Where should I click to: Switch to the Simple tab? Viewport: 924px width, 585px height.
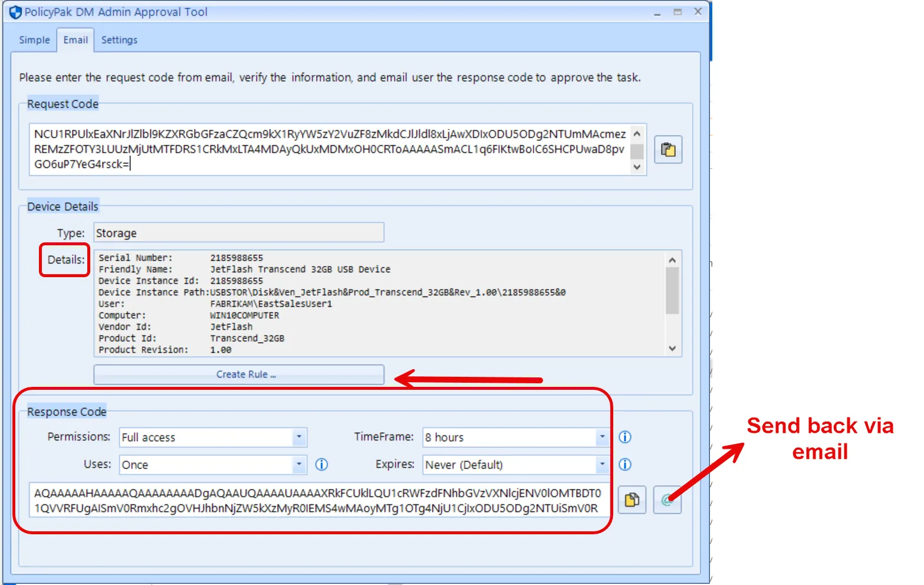[34, 40]
